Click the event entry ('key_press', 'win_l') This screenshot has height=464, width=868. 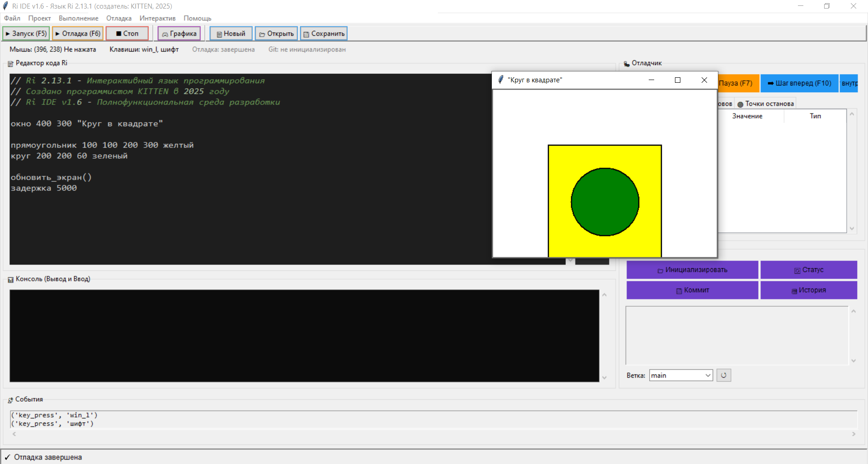54,415
